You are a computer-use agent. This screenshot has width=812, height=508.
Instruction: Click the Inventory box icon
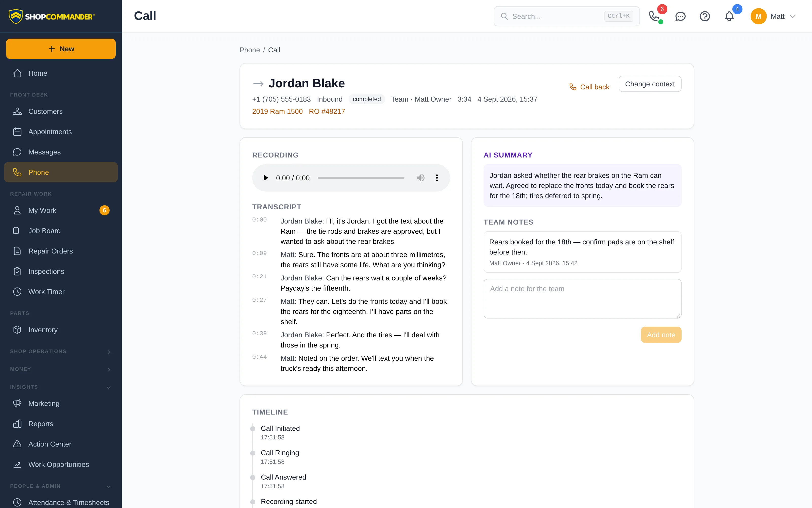coord(17,330)
